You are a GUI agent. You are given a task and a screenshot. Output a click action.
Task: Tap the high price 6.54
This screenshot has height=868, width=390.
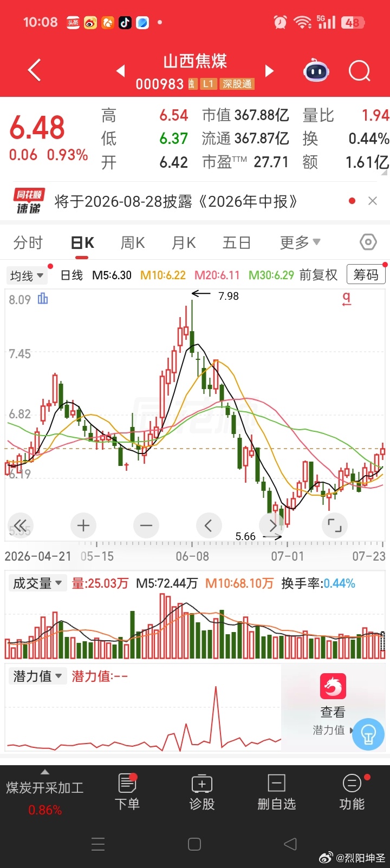click(173, 115)
